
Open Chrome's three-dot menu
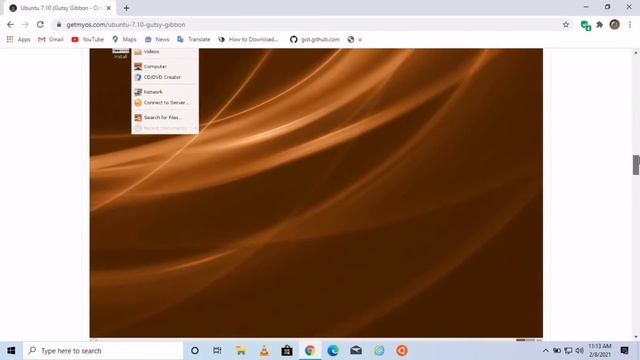coord(630,24)
